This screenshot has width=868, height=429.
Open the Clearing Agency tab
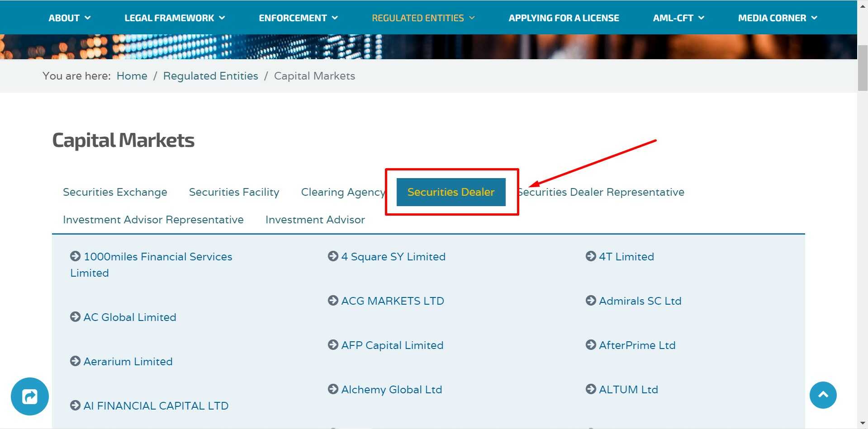coord(343,192)
